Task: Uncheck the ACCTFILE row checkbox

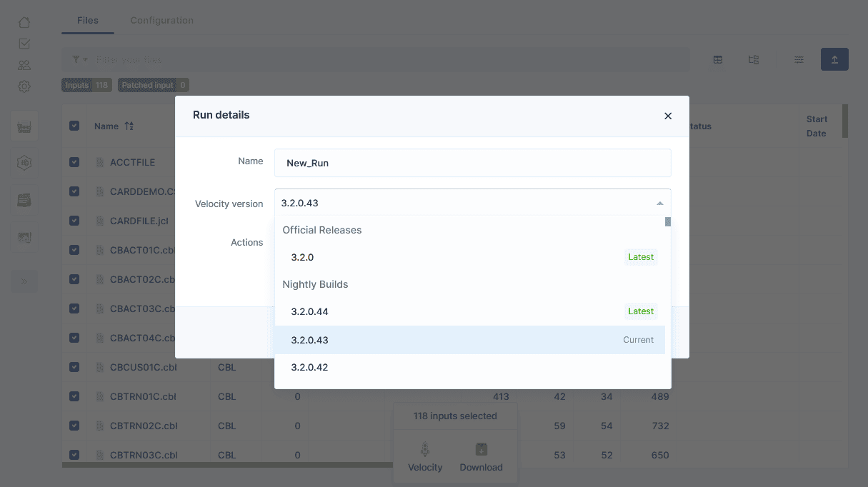Action: [x=74, y=162]
